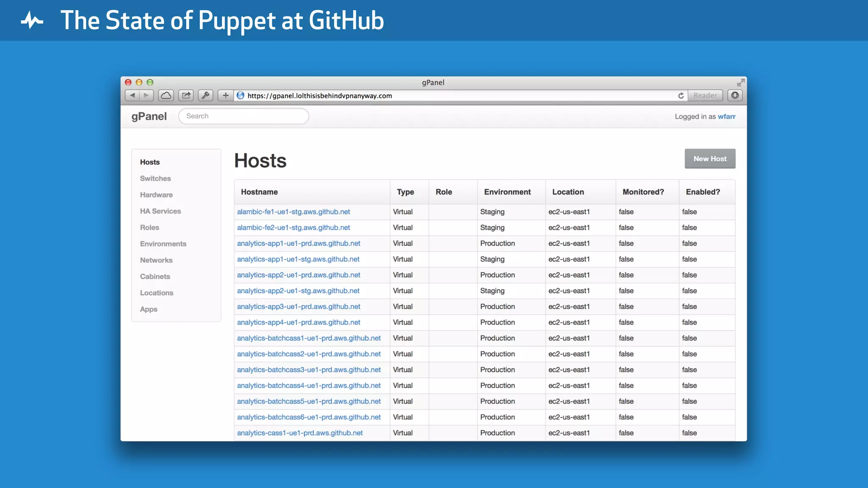Create a host with New Host button

[x=710, y=159]
